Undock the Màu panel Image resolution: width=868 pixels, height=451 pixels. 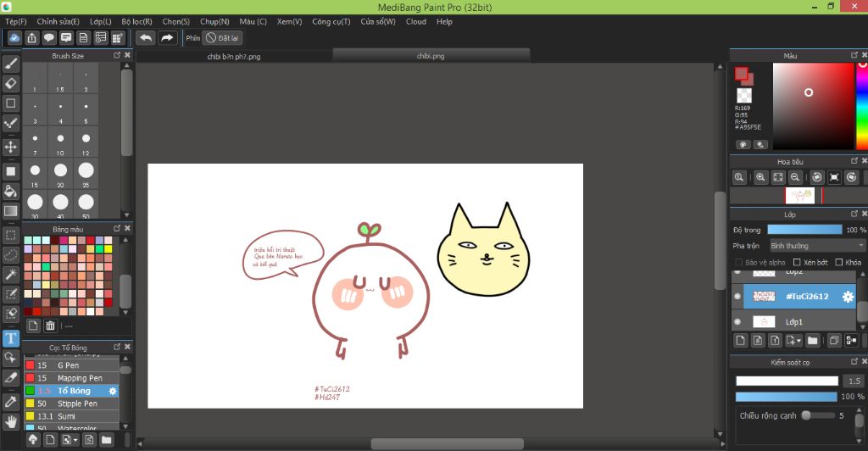[854, 55]
